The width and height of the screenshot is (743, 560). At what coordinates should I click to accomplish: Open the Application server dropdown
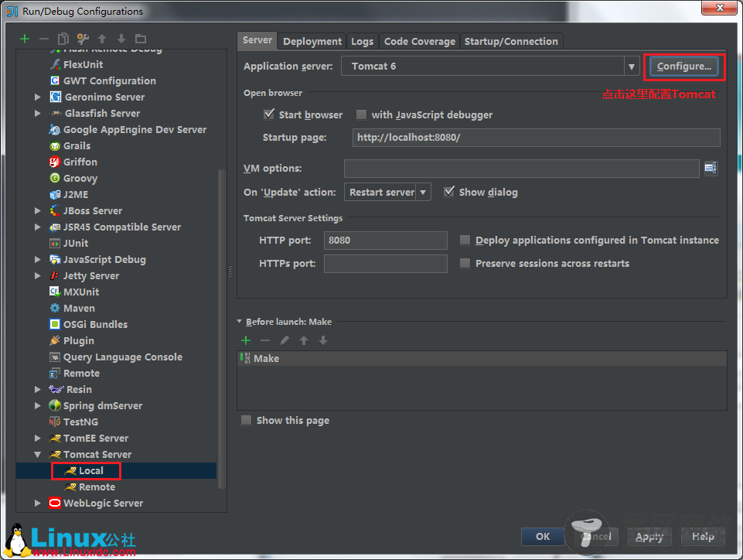(632, 67)
